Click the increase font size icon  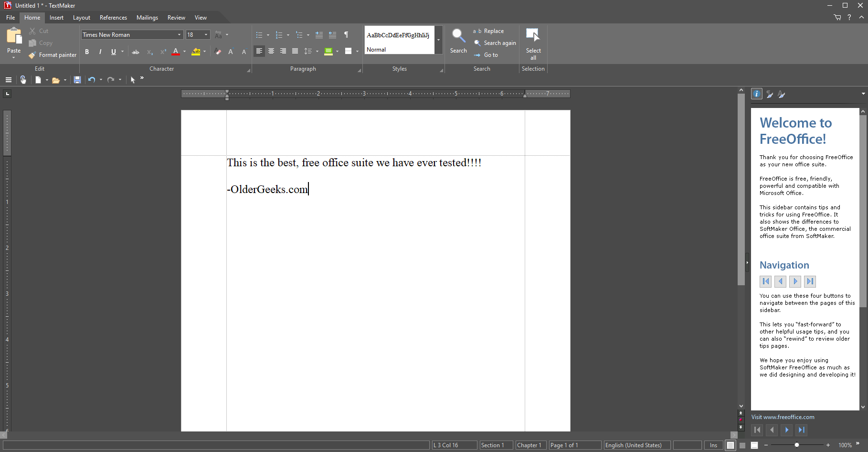click(x=231, y=52)
